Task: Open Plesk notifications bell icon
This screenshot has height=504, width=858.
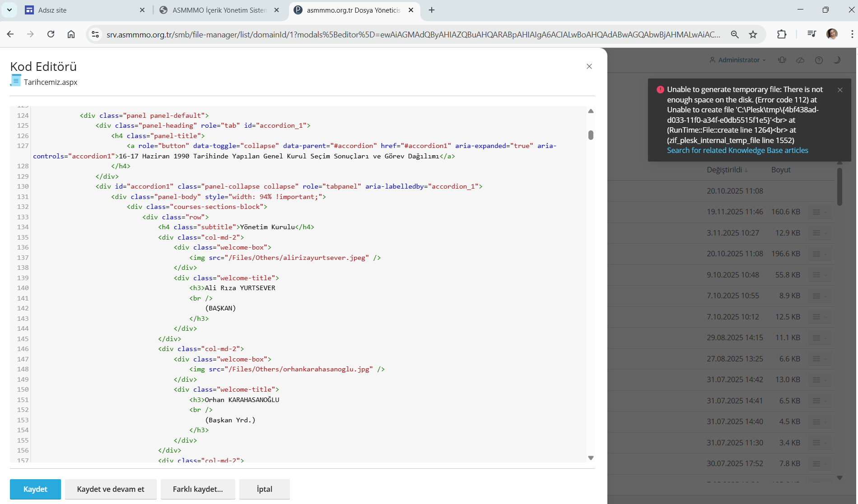Action: click(x=782, y=60)
